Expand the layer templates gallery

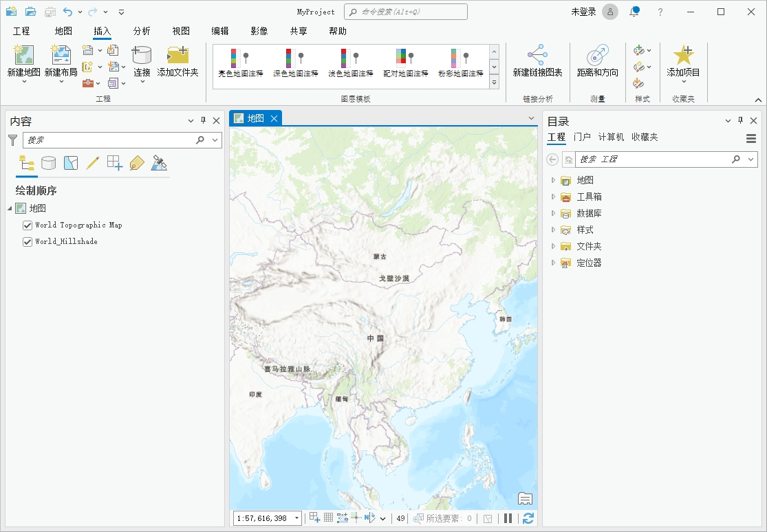pos(494,82)
